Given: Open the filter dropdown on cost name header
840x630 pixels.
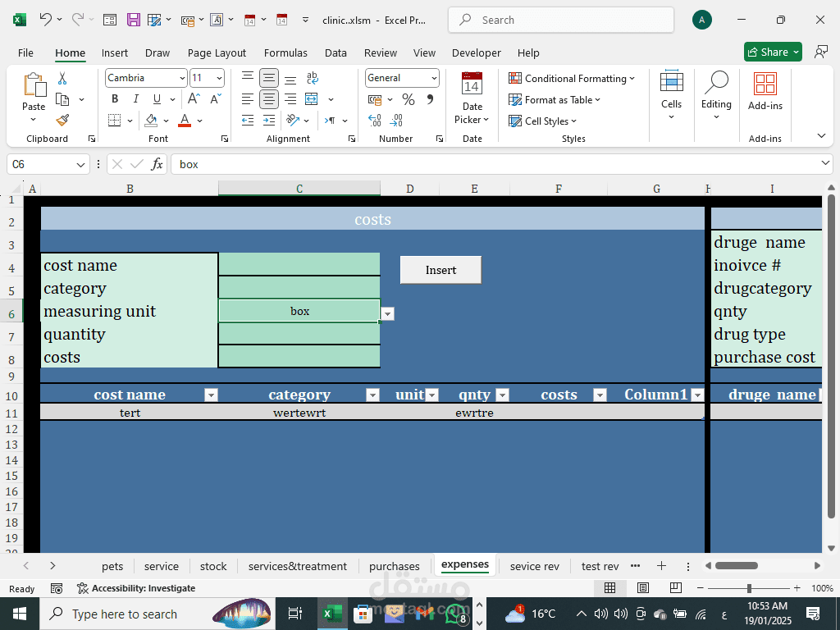Looking at the screenshot, I should [x=211, y=395].
